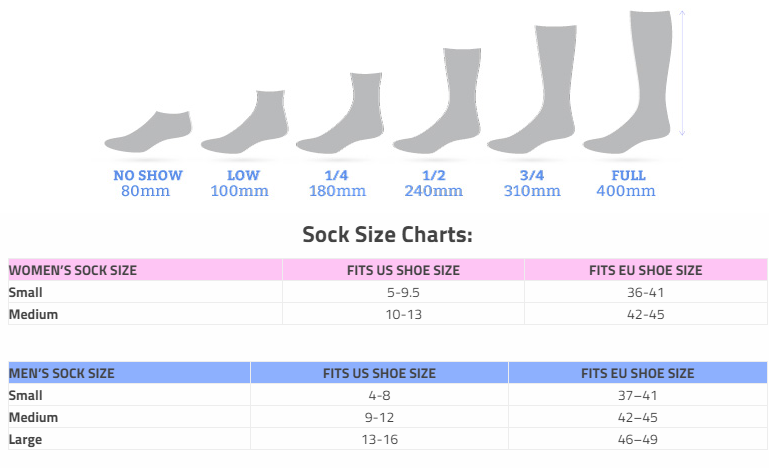Click the No Show sock image
The height and width of the screenshot is (468, 769).
(x=147, y=132)
